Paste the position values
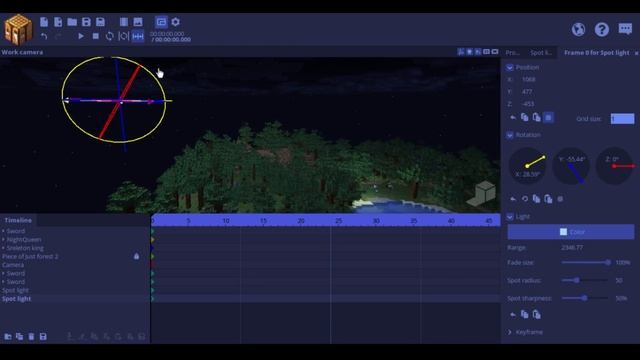 536,118
